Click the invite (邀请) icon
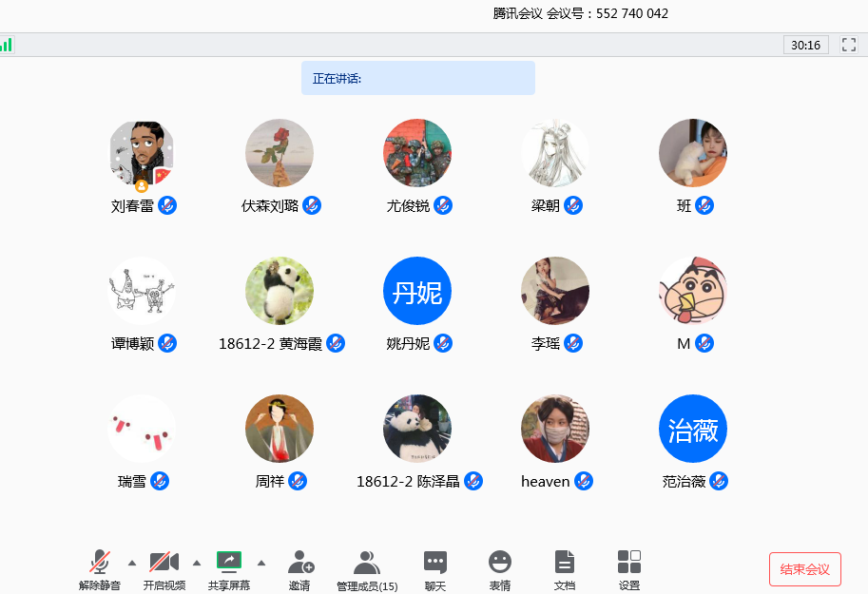868x594 pixels. (x=300, y=563)
